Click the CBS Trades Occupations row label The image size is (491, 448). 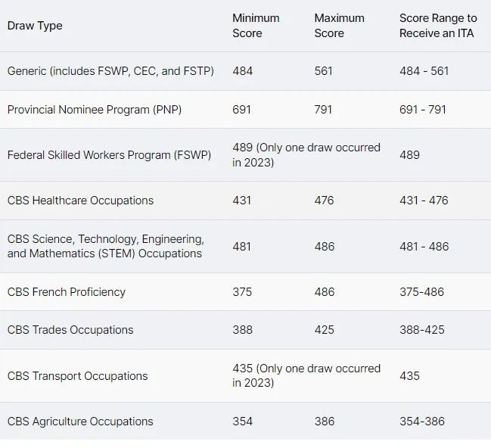(x=70, y=330)
